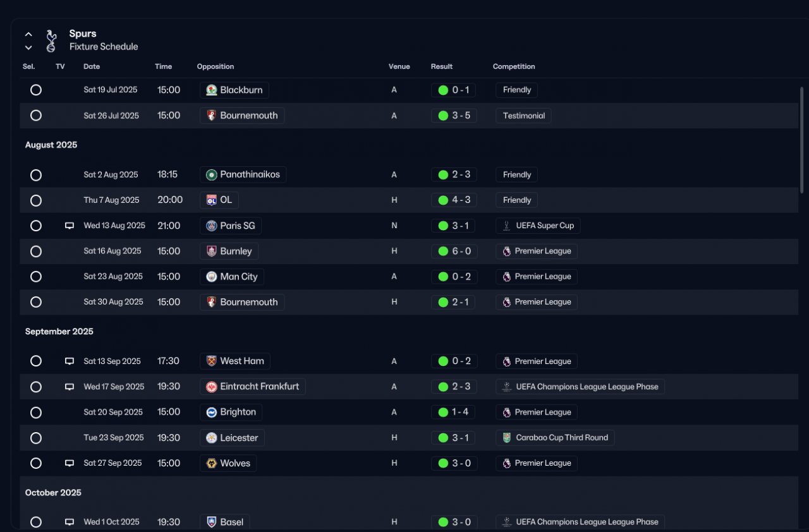Image resolution: width=809 pixels, height=532 pixels.
Task: Click the TV icon on the West Ham row
Action: [x=70, y=361]
